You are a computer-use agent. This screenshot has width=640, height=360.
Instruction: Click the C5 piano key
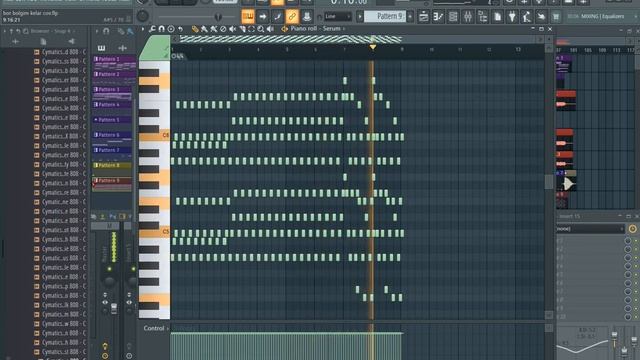click(x=154, y=233)
